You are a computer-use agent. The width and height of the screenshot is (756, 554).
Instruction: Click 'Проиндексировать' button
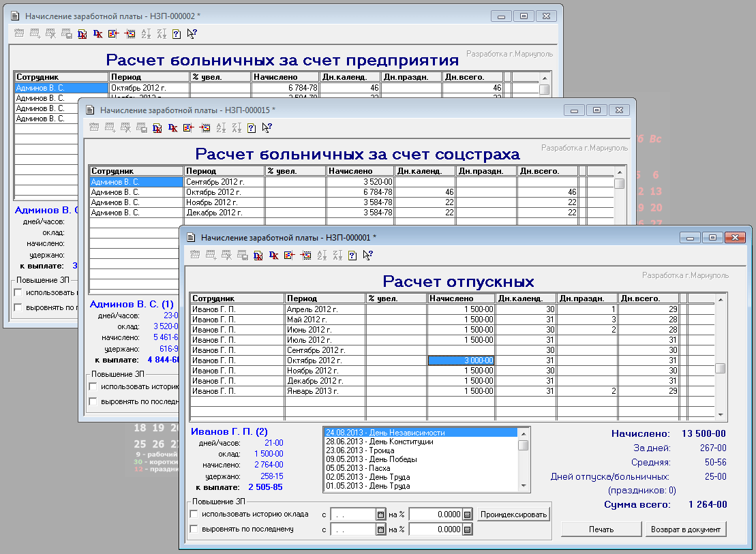click(x=513, y=514)
